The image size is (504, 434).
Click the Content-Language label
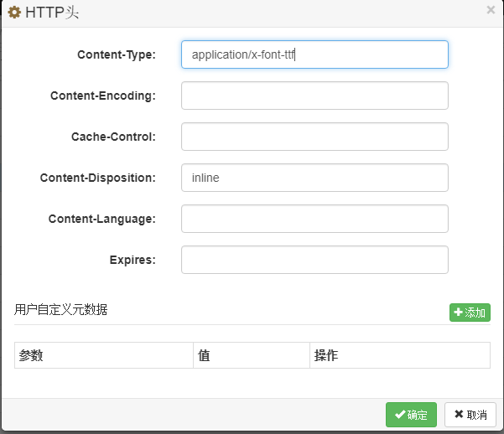[x=101, y=219]
